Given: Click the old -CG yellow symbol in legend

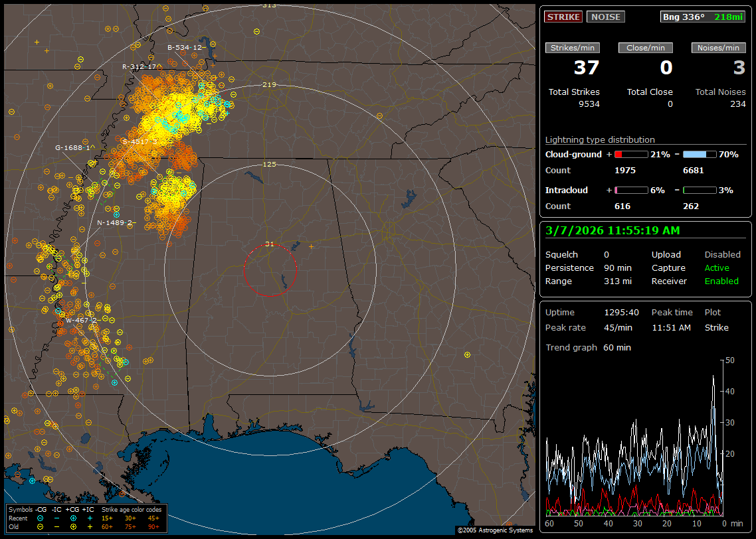Looking at the screenshot, I should 41,526.
